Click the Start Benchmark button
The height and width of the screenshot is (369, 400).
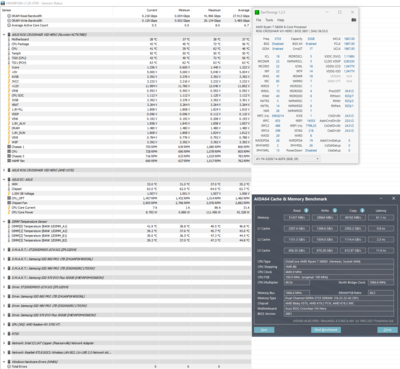coord(326,330)
